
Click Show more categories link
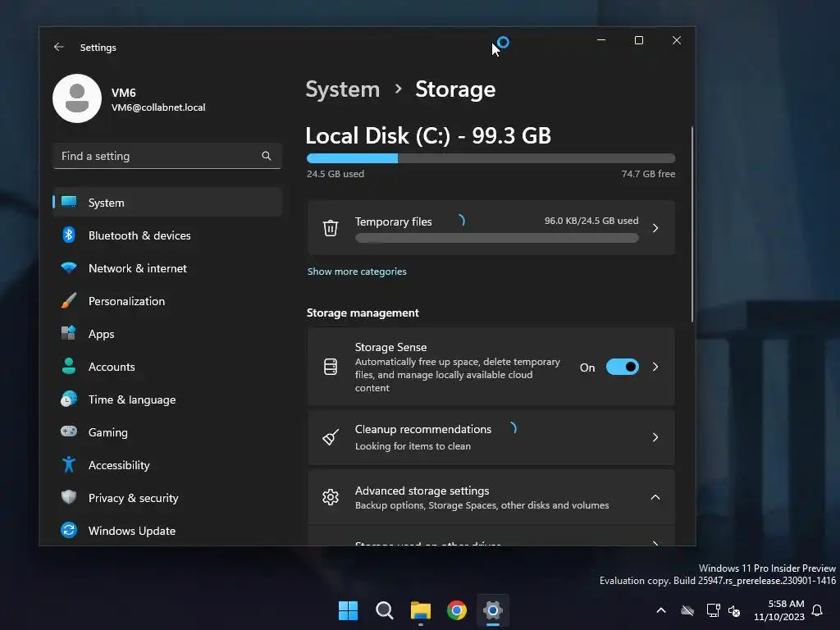point(357,272)
